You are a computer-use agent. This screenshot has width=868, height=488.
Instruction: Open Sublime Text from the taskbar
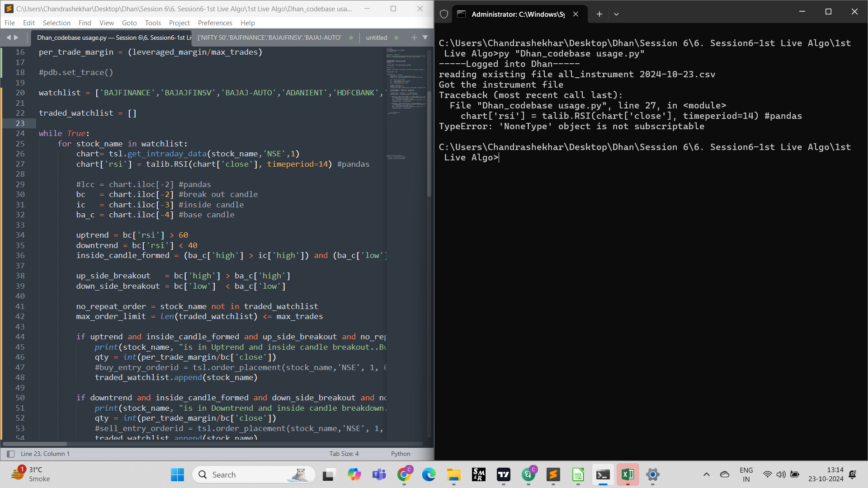point(553,474)
